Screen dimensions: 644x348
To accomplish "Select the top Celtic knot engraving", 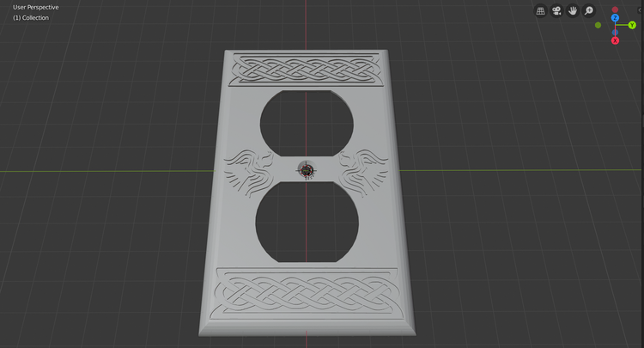I will click(x=307, y=69).
